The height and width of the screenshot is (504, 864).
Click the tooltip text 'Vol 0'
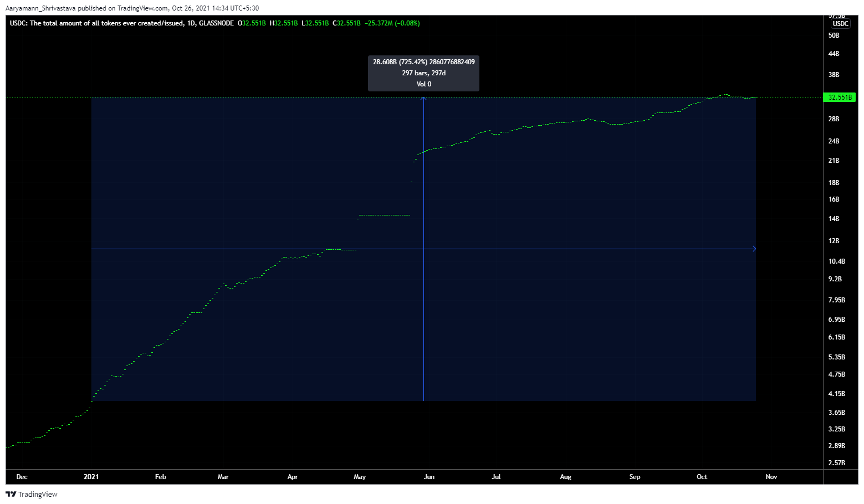coord(424,84)
